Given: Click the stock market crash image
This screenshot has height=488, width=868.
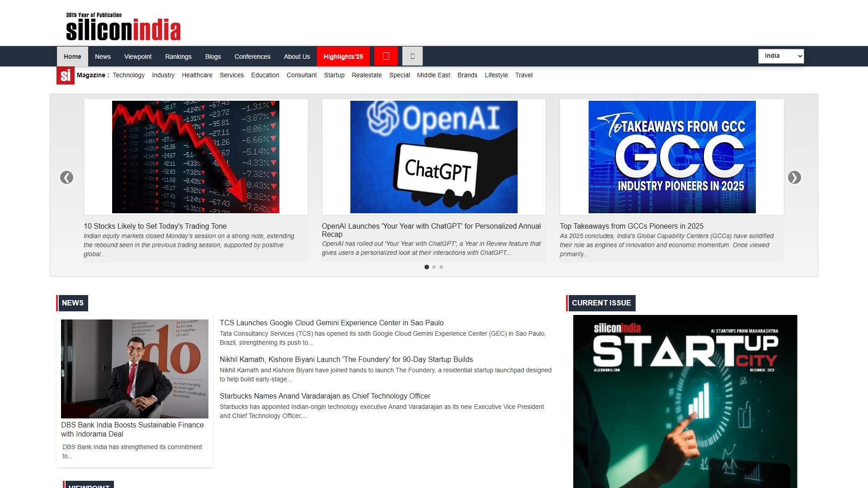Looking at the screenshot, I should pos(195,157).
